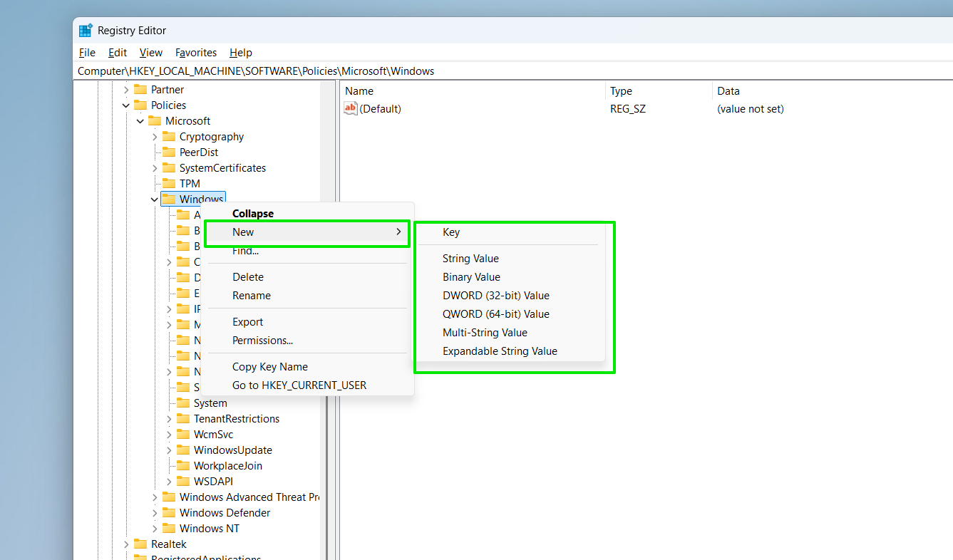Click the TenantRestrictions folder icon
This screenshot has width=953, height=560.
[183, 419]
